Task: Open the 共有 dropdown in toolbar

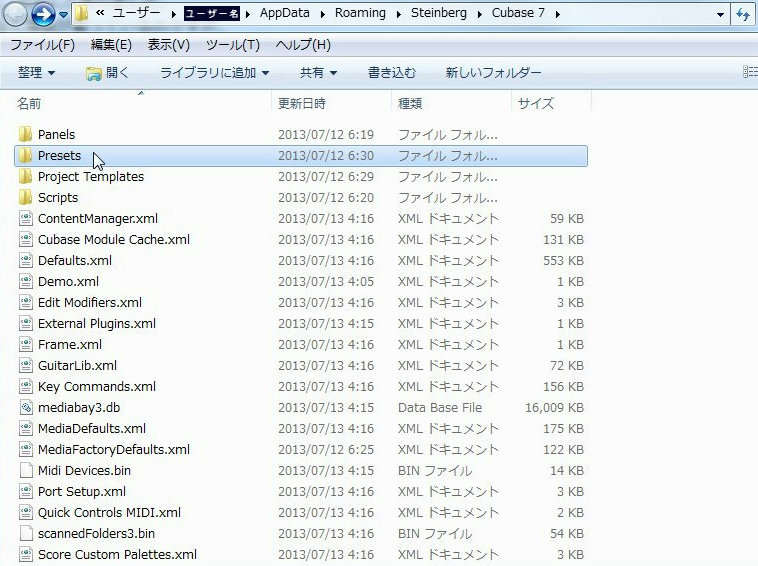Action: pyautogui.click(x=318, y=73)
